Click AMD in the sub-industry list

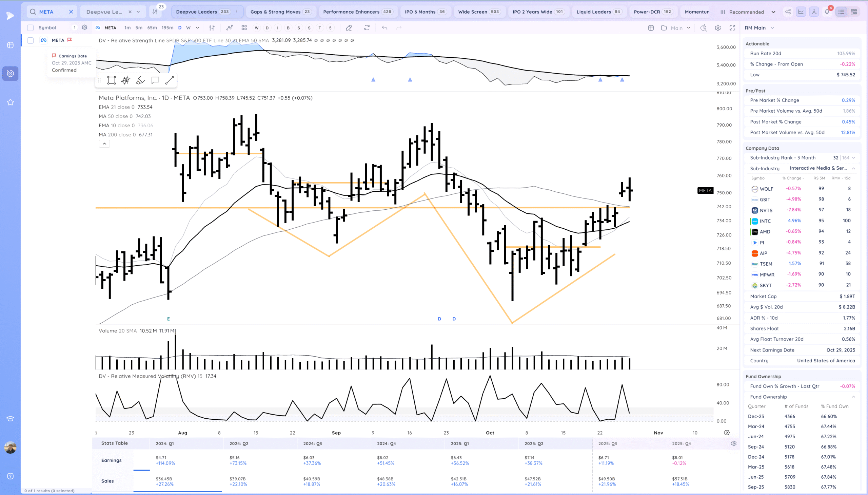tap(765, 232)
